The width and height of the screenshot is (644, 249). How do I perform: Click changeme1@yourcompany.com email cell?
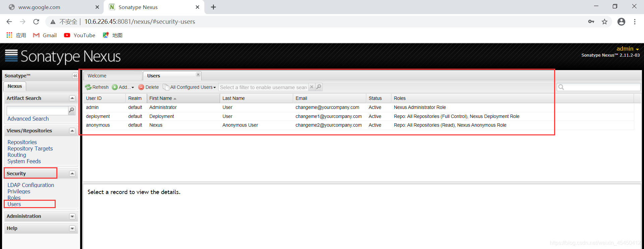[329, 116]
